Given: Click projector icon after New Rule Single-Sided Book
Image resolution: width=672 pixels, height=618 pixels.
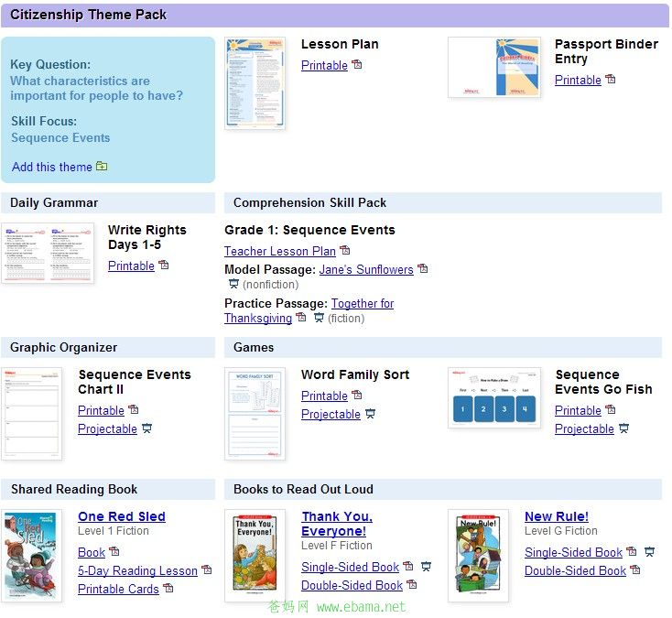Looking at the screenshot, I should 650,551.
